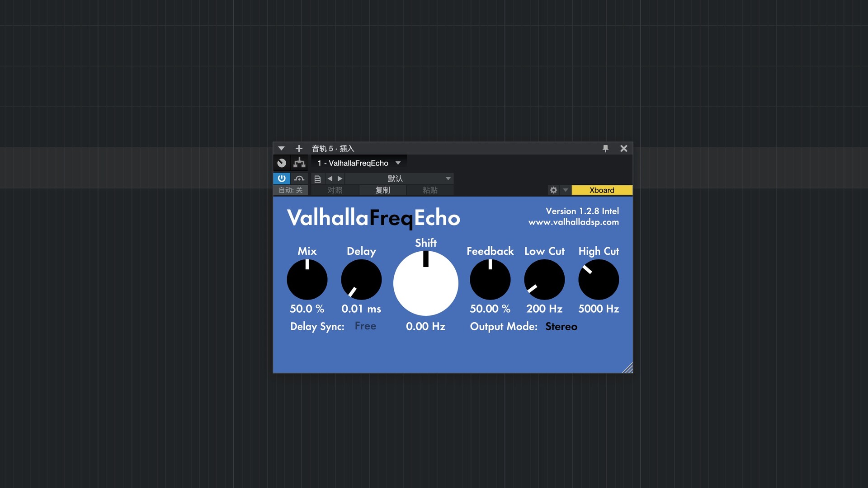This screenshot has width=868, height=488.
Task: Expand the arrow next to gear
Action: 565,190
